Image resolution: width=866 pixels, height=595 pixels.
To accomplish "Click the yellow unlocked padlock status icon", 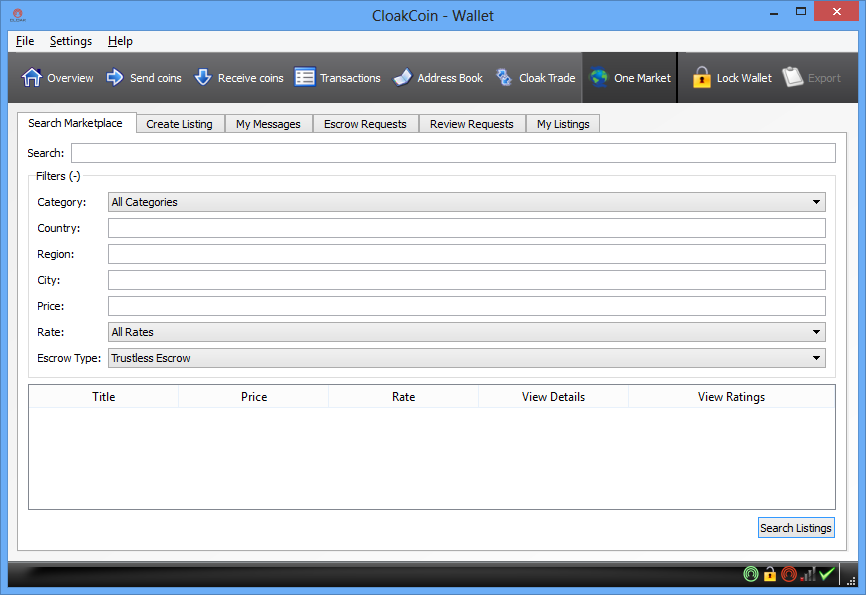I will point(770,575).
